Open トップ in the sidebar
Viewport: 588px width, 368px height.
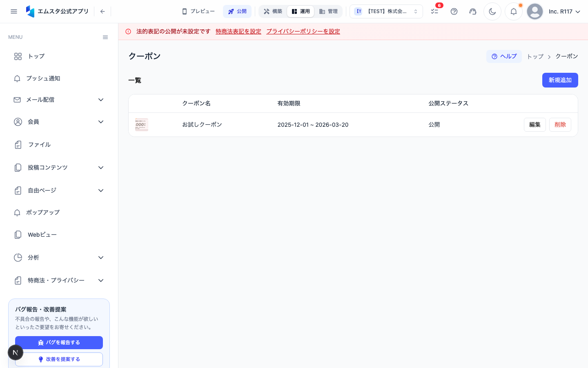(x=59, y=56)
